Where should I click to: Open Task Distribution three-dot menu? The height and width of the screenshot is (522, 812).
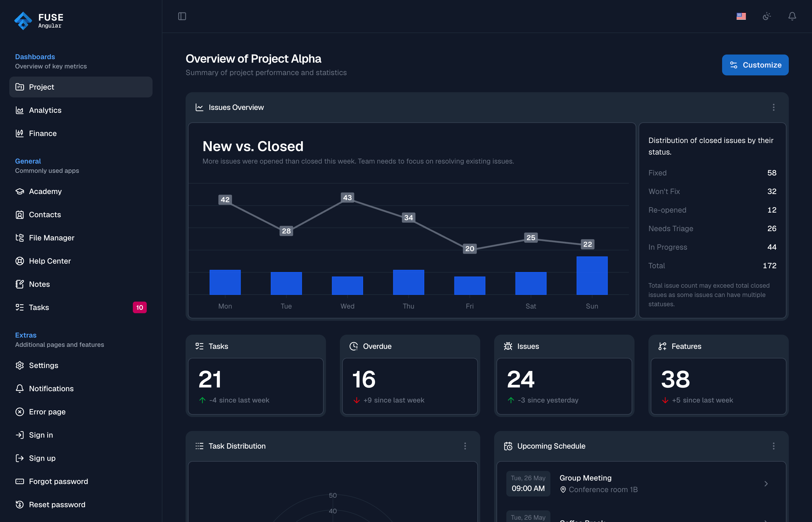pos(465,446)
